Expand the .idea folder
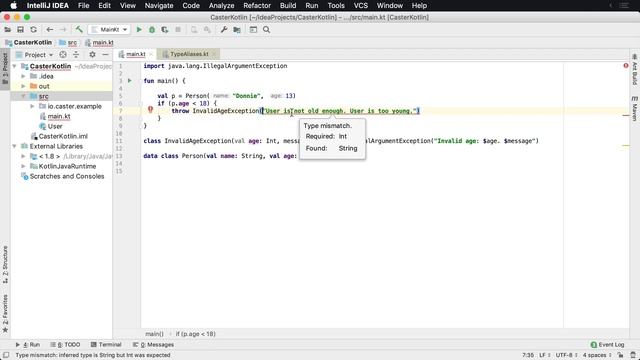This screenshot has width=640, height=360. click(x=23, y=76)
